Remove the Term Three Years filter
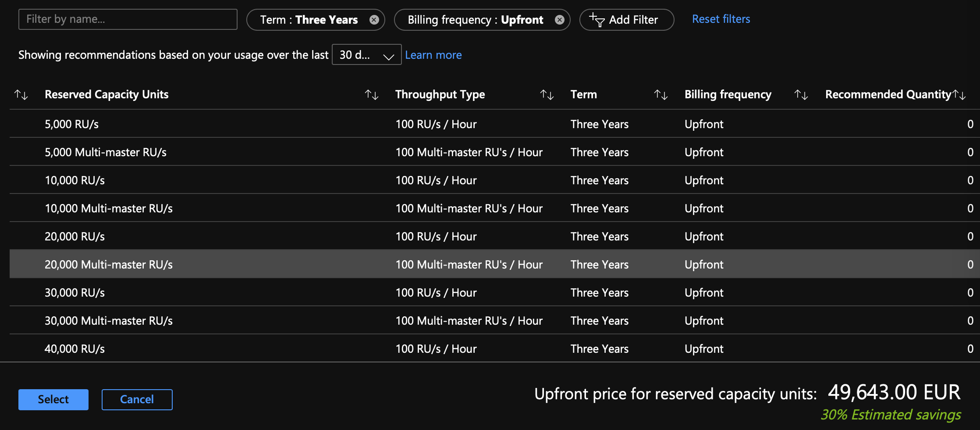This screenshot has width=980, height=430. tap(374, 20)
